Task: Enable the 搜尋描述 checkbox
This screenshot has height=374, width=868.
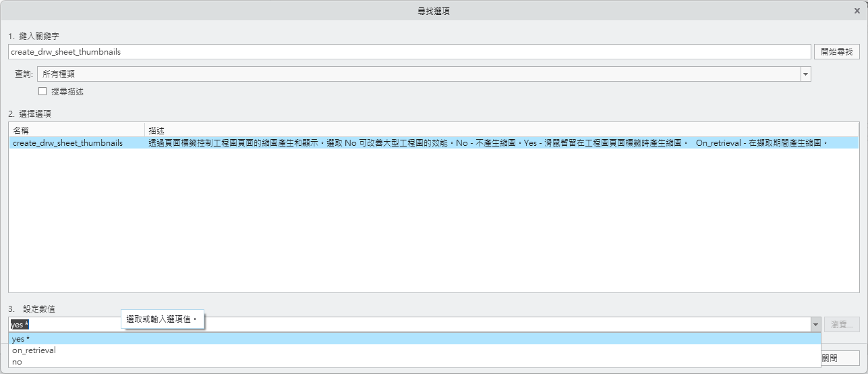Action: pos(42,91)
